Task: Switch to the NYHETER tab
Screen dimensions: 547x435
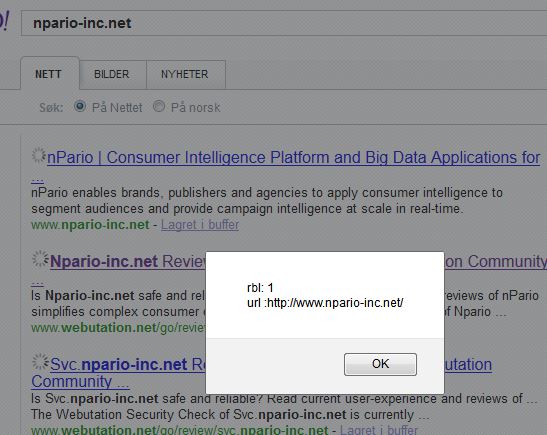Action: coord(185,74)
